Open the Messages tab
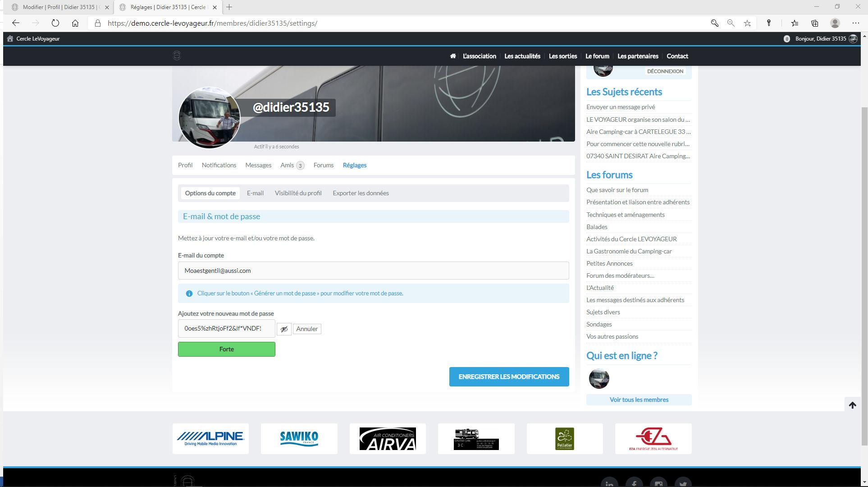This screenshot has height=487, width=868. coord(258,165)
